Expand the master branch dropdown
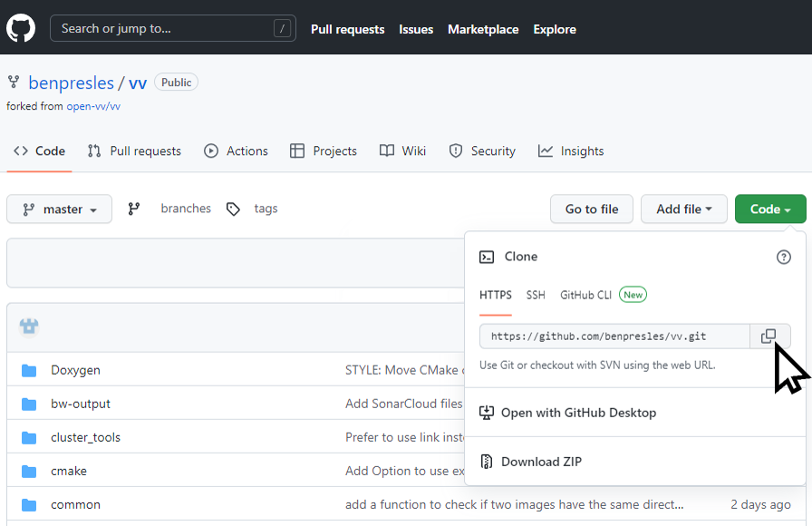The width and height of the screenshot is (812, 526). click(x=60, y=209)
